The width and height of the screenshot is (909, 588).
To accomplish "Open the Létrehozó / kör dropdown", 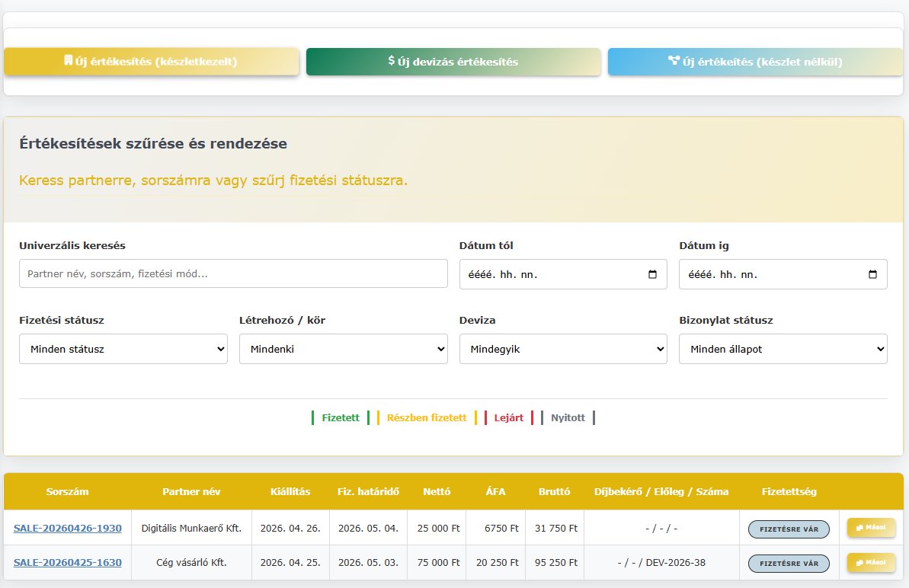I will pyautogui.click(x=344, y=350).
